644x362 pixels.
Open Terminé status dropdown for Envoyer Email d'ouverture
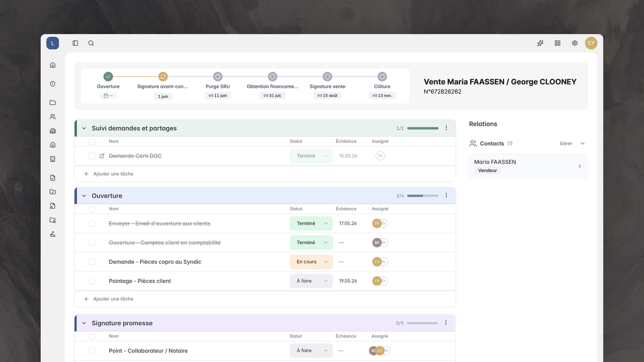click(311, 224)
